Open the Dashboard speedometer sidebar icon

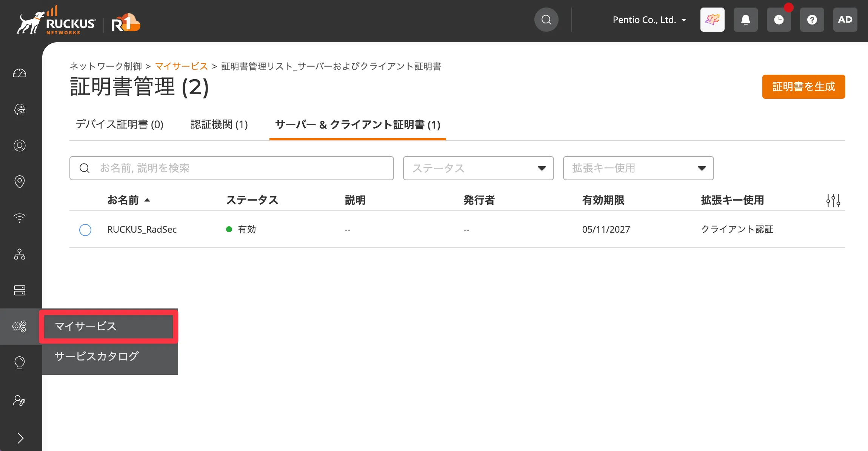(20, 73)
